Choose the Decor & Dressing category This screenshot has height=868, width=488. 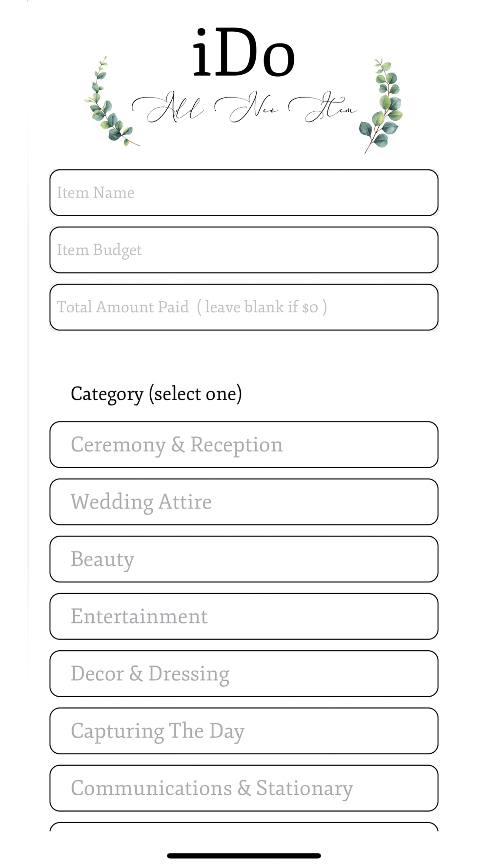[x=244, y=674]
